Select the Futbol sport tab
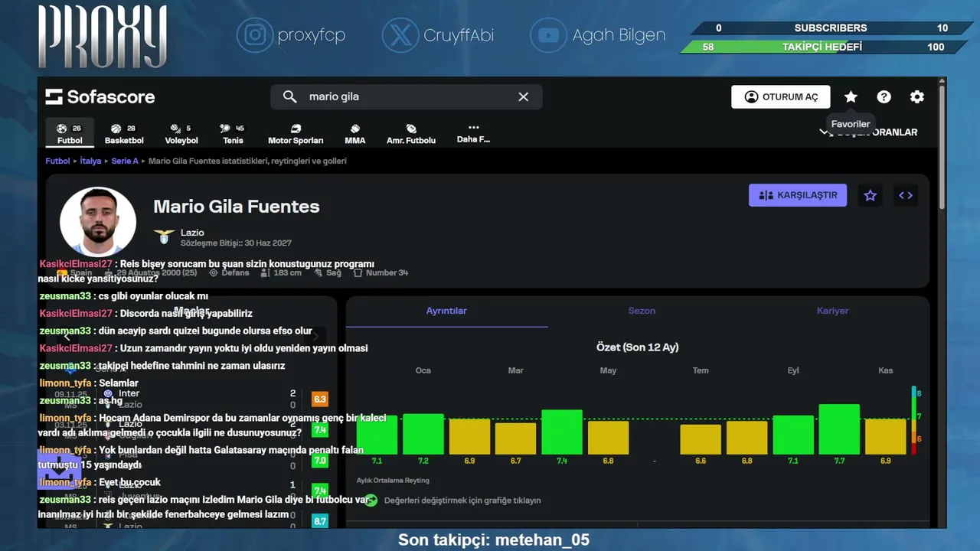980x551 pixels. [70, 133]
